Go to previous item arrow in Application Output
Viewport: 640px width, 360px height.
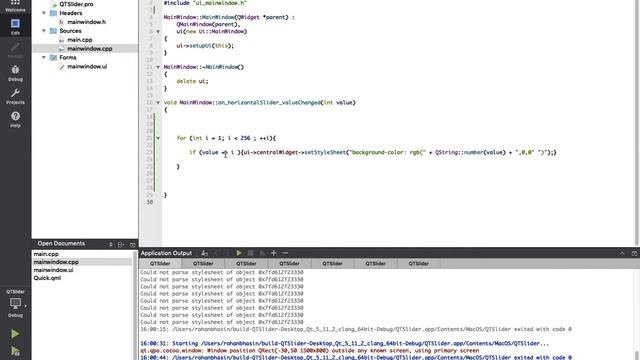(x=216, y=253)
